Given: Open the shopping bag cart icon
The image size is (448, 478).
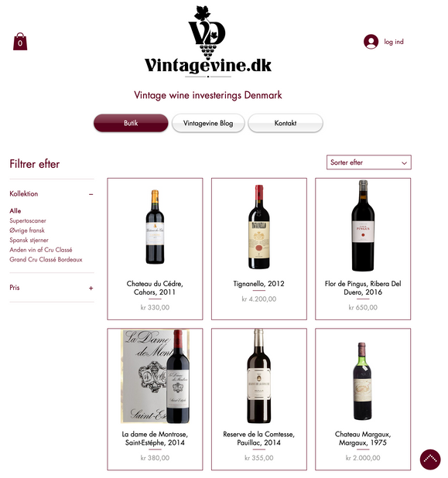Looking at the screenshot, I should 20,42.
